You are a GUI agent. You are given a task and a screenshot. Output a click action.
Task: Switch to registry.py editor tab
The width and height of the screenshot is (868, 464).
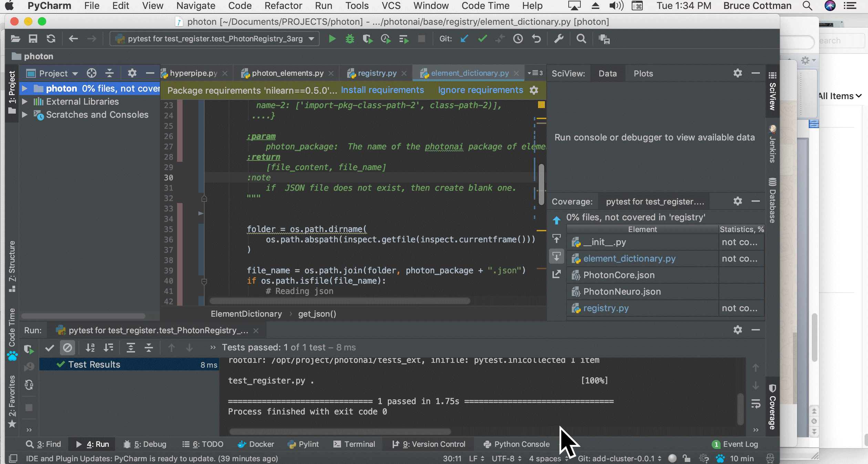point(377,73)
